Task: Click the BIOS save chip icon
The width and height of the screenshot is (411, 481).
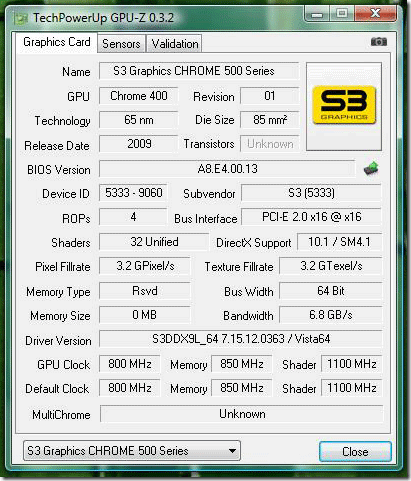Action: coord(371,168)
